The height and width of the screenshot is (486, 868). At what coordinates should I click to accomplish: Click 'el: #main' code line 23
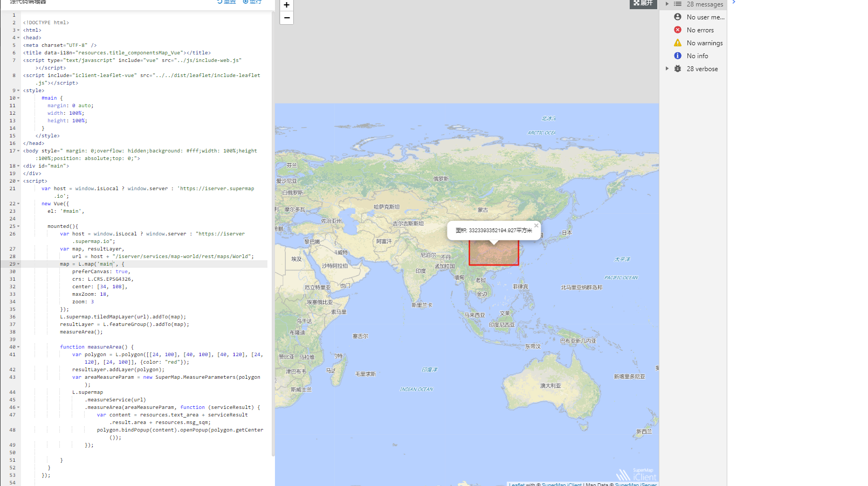66,211
